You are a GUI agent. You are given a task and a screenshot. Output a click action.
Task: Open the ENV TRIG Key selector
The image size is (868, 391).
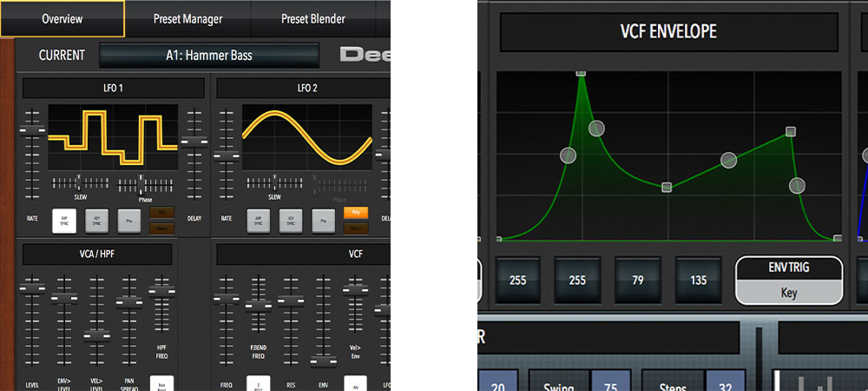pos(788,281)
